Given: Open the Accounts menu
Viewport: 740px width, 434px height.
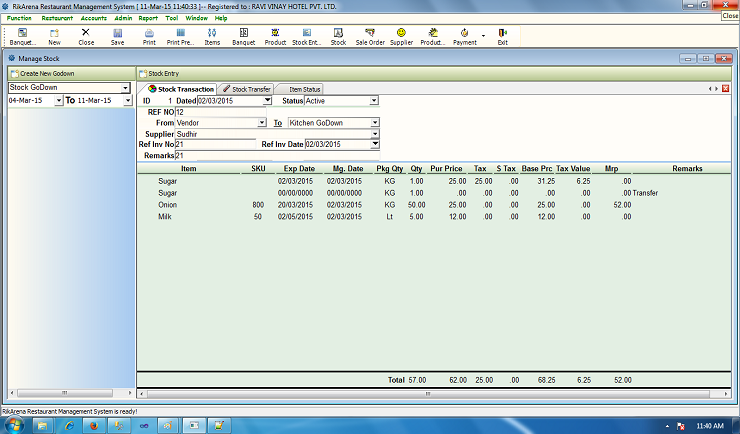Looking at the screenshot, I should coord(93,18).
